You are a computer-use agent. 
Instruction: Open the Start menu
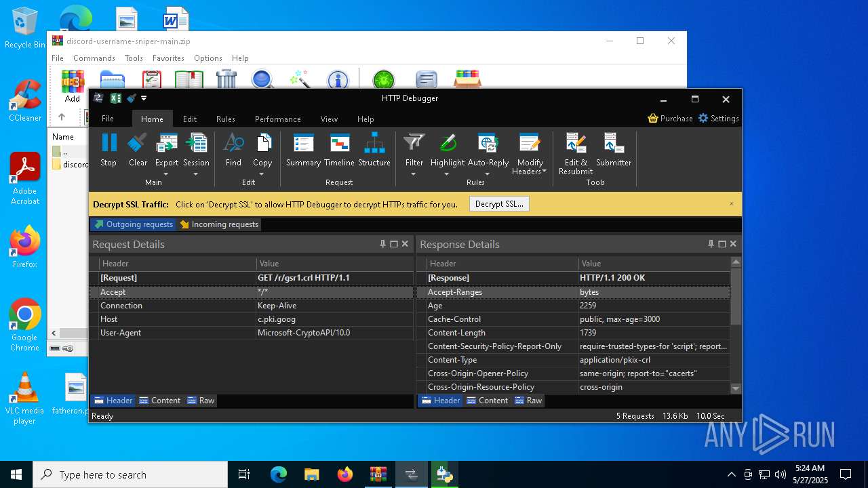tap(16, 474)
